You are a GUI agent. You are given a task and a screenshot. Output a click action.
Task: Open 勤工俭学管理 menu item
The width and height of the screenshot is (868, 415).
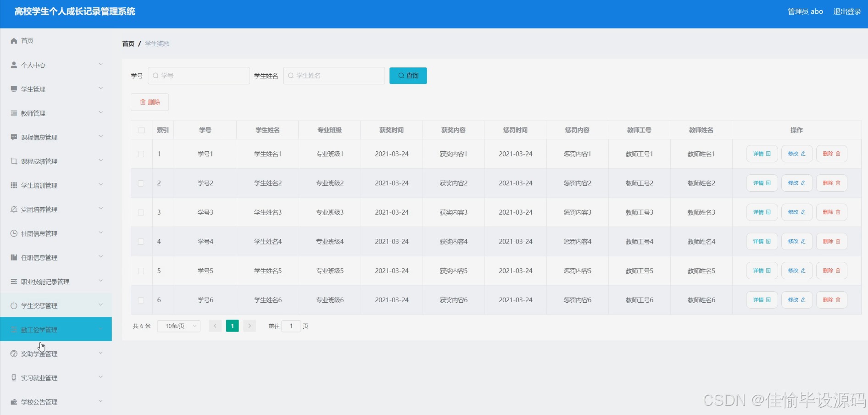(56, 329)
